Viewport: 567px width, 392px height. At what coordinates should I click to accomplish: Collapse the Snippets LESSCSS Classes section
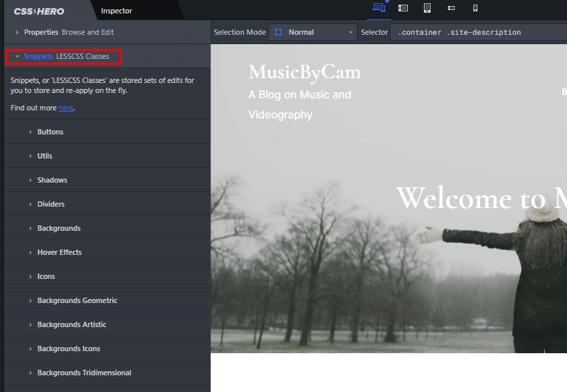pyautogui.click(x=66, y=56)
